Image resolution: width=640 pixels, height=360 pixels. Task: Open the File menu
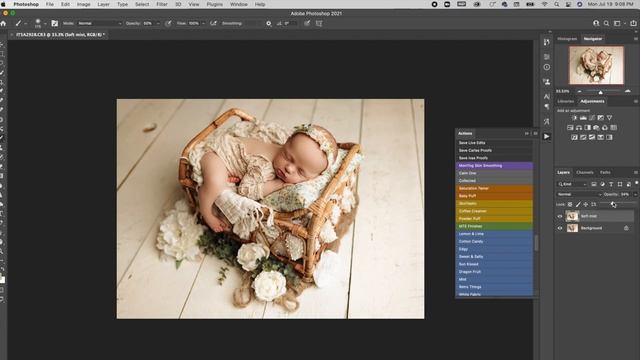pos(50,4)
